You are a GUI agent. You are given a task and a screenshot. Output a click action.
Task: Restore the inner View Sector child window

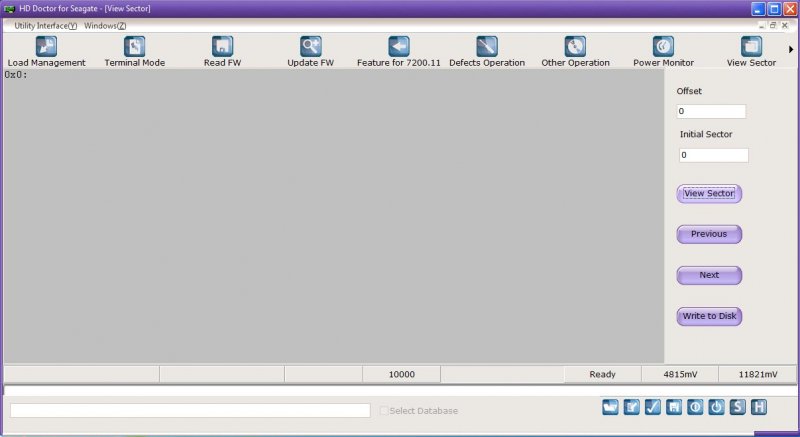click(x=773, y=25)
